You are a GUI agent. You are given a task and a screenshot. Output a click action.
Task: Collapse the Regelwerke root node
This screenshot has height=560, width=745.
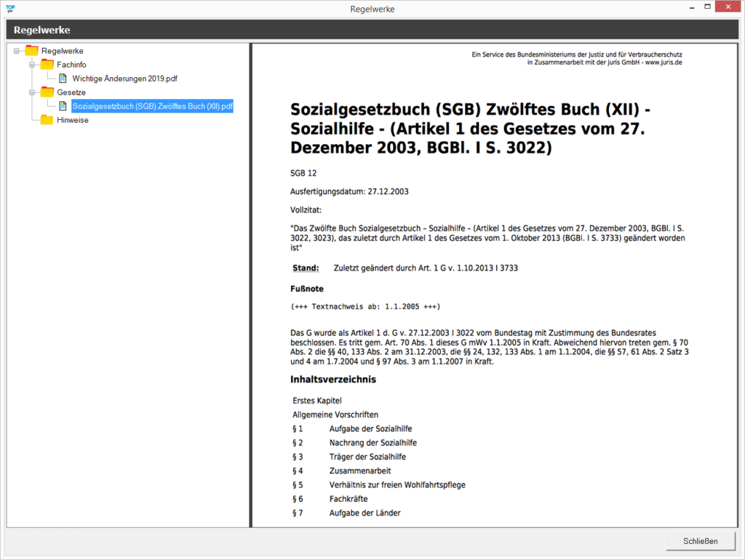pos(16,51)
